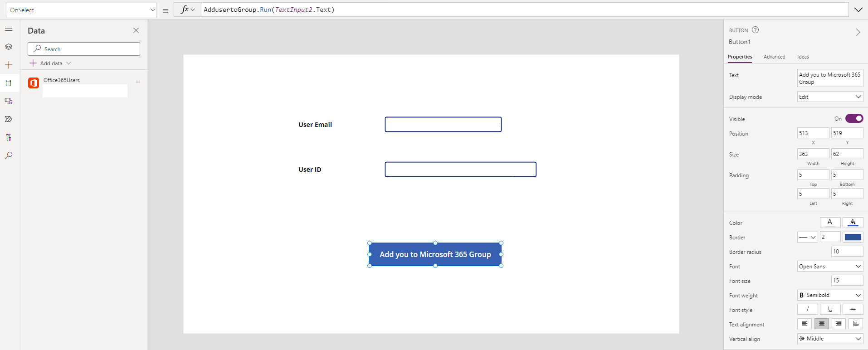868x350 pixels.
Task: Click the border color swatch
Action: tap(853, 237)
